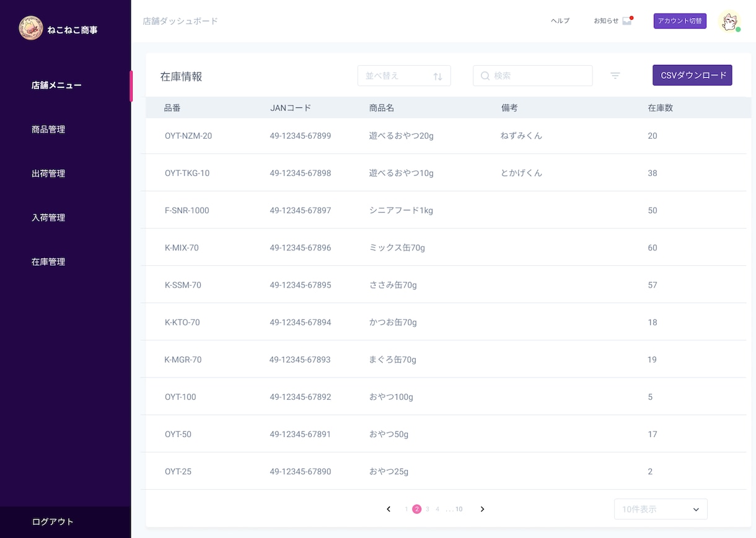The image size is (756, 538).
Task: Click the OYT-100 item number cell
Action: click(180, 397)
